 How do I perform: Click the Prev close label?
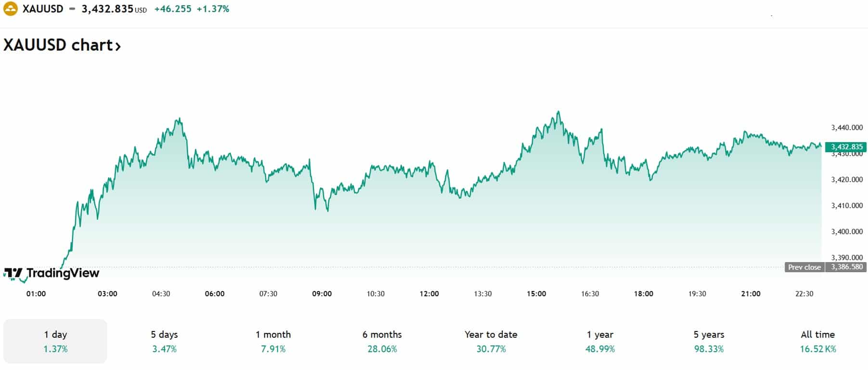(804, 267)
